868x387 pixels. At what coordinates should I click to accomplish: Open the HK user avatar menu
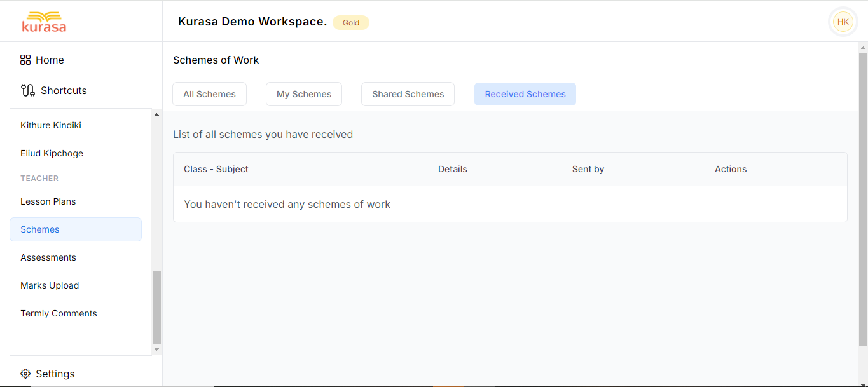pos(843,22)
